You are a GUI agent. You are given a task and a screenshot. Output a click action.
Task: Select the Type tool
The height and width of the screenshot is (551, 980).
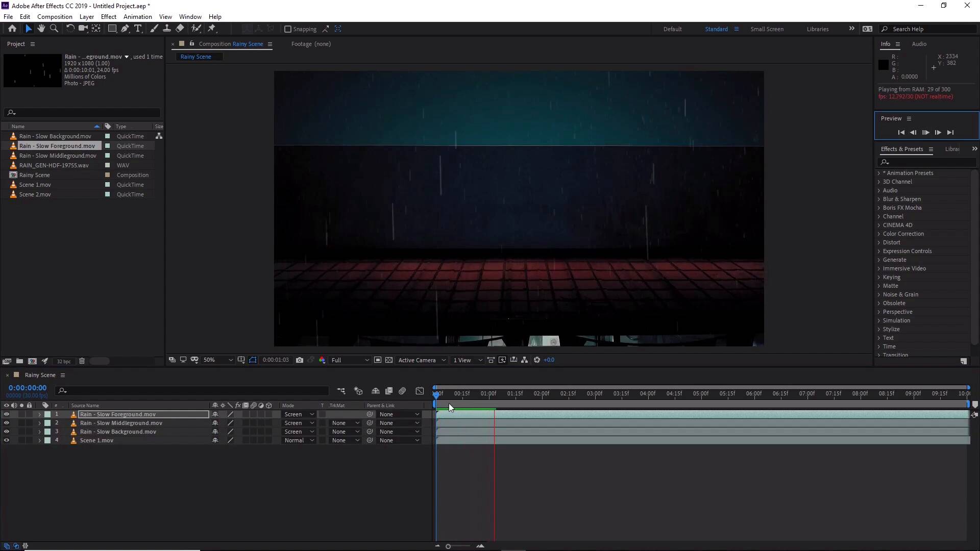[138, 29]
